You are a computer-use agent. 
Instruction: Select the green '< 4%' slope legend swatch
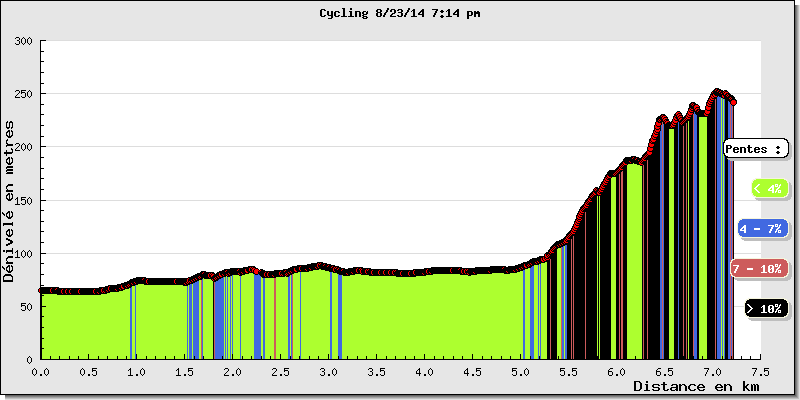pyautogui.click(x=769, y=188)
